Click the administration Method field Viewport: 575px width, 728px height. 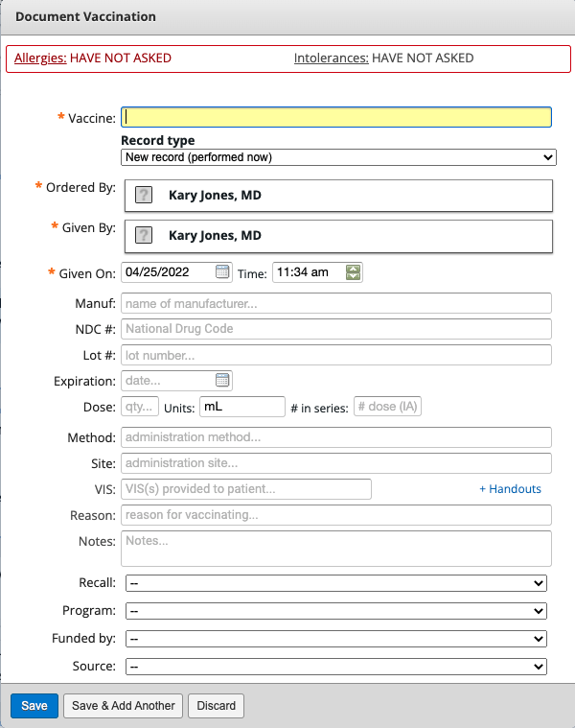click(336, 437)
